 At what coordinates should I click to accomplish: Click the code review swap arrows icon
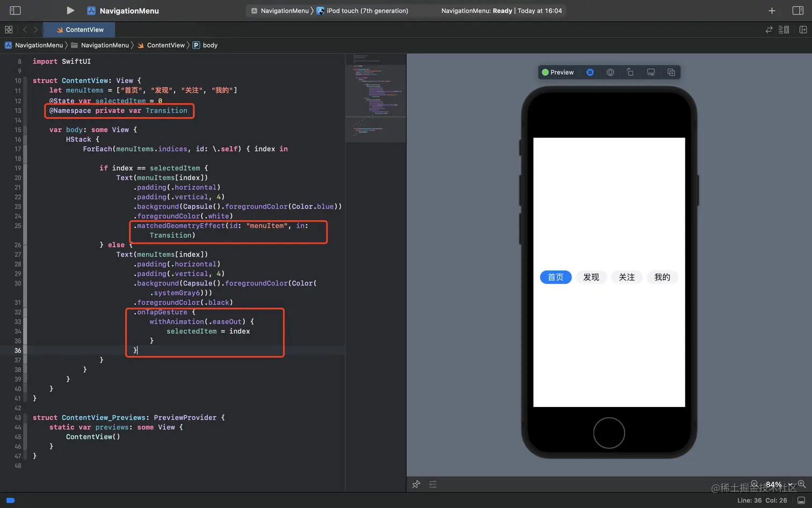click(769, 30)
